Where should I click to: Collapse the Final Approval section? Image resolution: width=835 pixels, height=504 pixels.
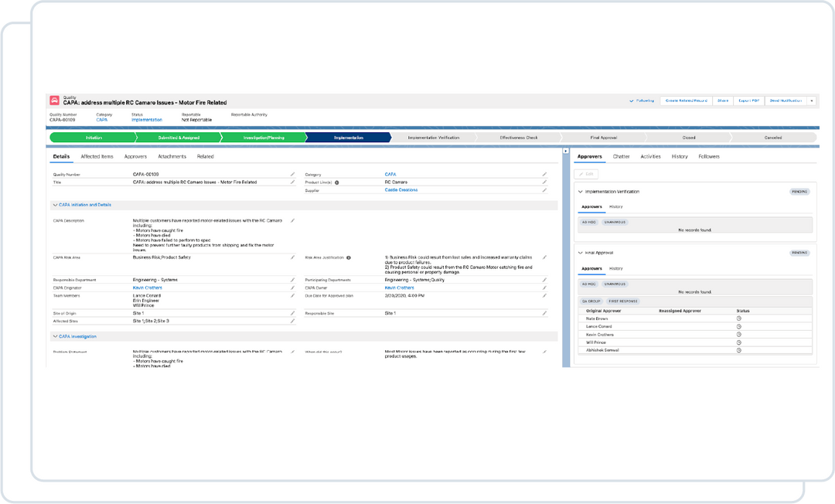coord(580,252)
